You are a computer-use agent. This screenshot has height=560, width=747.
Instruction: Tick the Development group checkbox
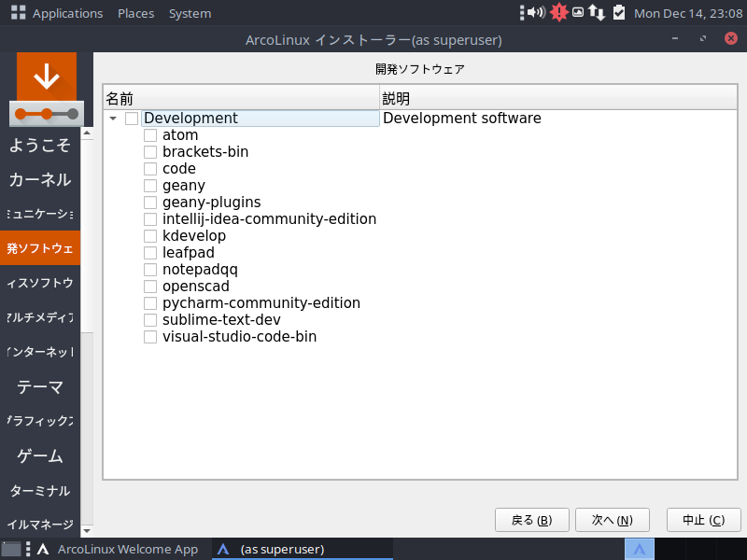[x=132, y=119]
